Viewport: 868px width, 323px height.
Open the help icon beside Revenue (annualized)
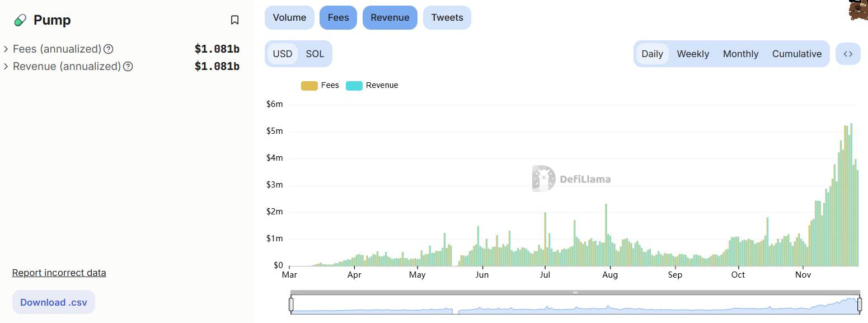[x=128, y=67]
